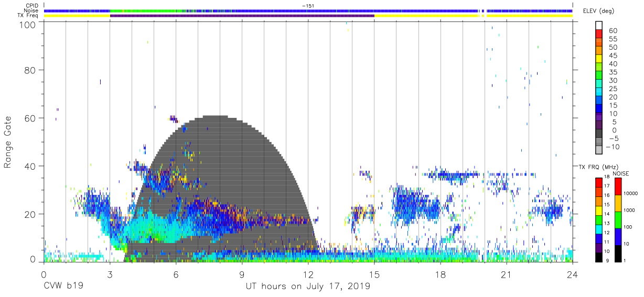Image resolution: width=644 pixels, height=297 pixels.
Task: Click the '35' label on ELEV color bar
Action: coord(613,72)
